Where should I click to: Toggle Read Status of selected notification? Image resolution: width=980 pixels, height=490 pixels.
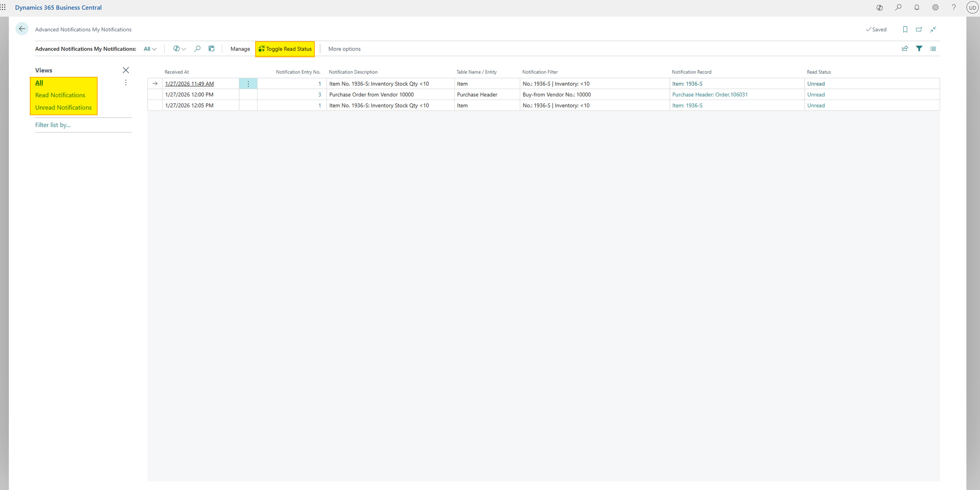(x=285, y=49)
